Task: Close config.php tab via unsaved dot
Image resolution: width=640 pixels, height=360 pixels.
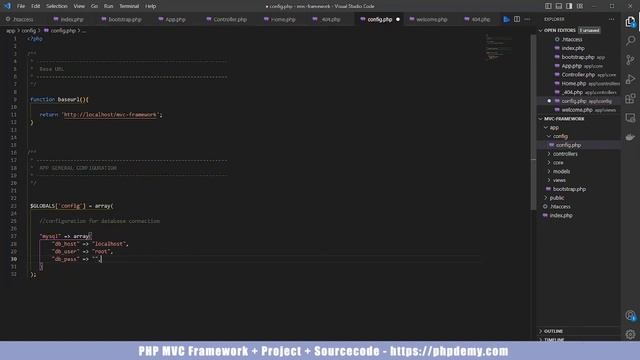Action: tap(398, 19)
